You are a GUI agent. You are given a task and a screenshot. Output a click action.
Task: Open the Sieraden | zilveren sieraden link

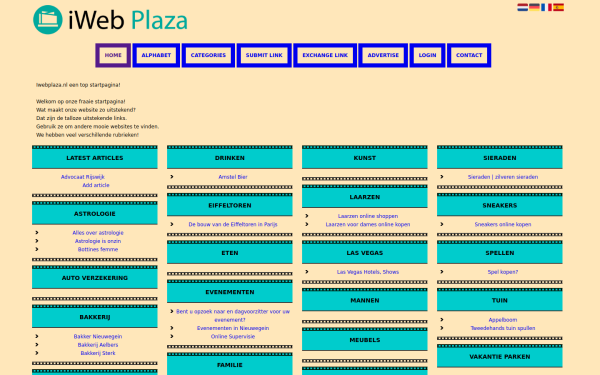[x=503, y=177]
